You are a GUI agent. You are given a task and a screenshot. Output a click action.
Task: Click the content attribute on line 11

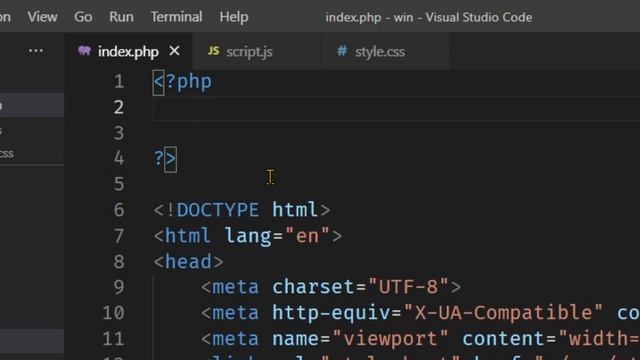coord(504,339)
